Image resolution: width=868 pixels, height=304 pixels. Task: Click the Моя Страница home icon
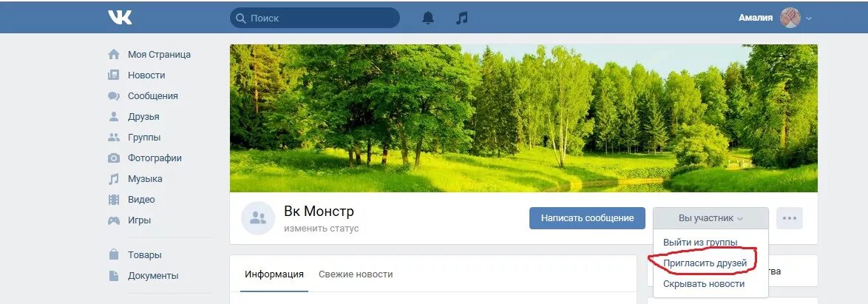coord(113,54)
